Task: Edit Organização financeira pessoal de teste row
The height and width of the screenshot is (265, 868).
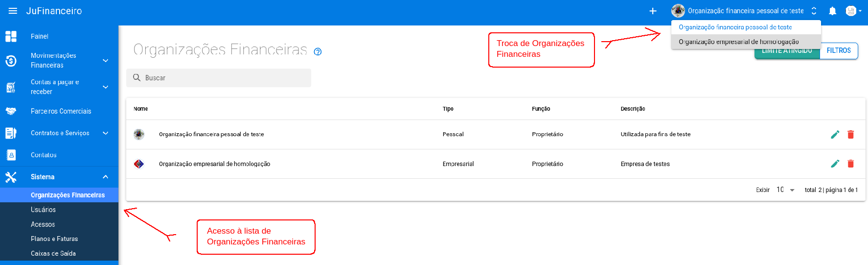Action: point(835,134)
